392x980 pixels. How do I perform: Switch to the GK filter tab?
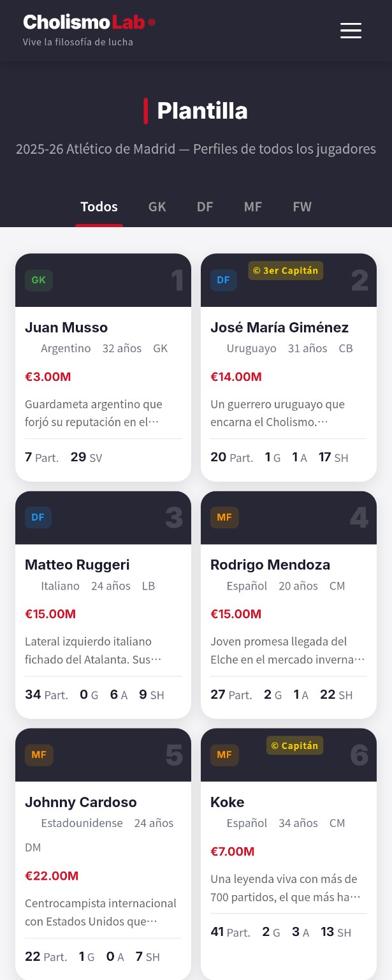click(157, 206)
